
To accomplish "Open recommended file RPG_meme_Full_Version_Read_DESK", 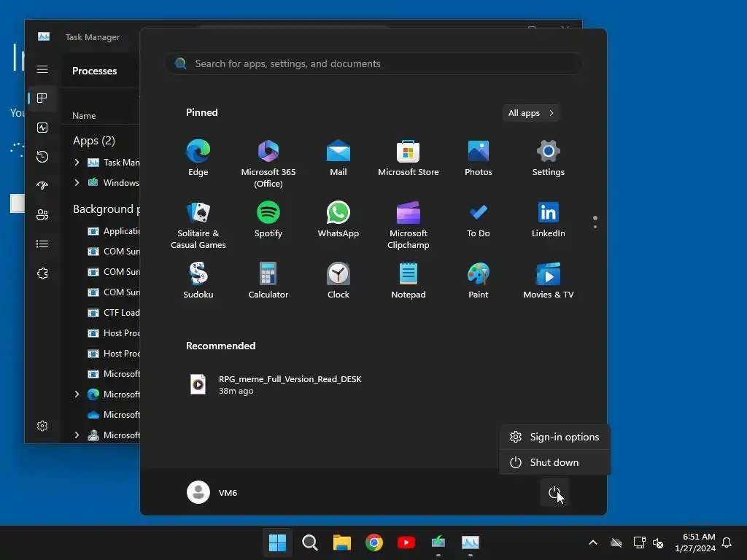I will pyautogui.click(x=276, y=385).
